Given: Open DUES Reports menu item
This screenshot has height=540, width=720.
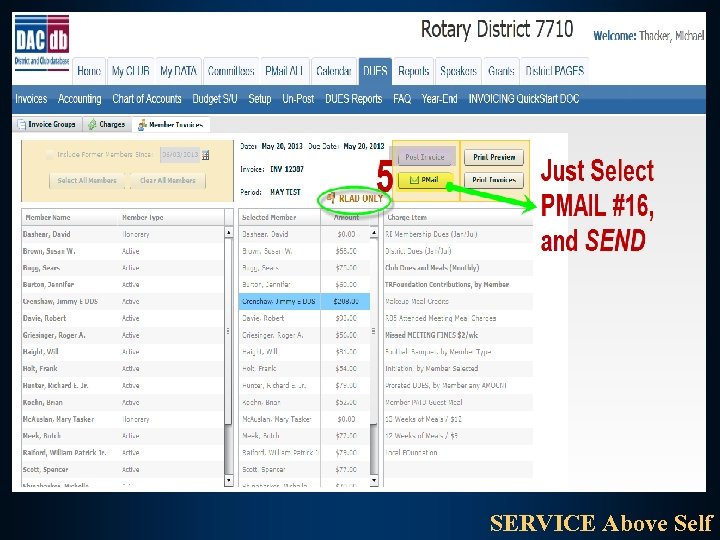Looking at the screenshot, I should point(354,99).
